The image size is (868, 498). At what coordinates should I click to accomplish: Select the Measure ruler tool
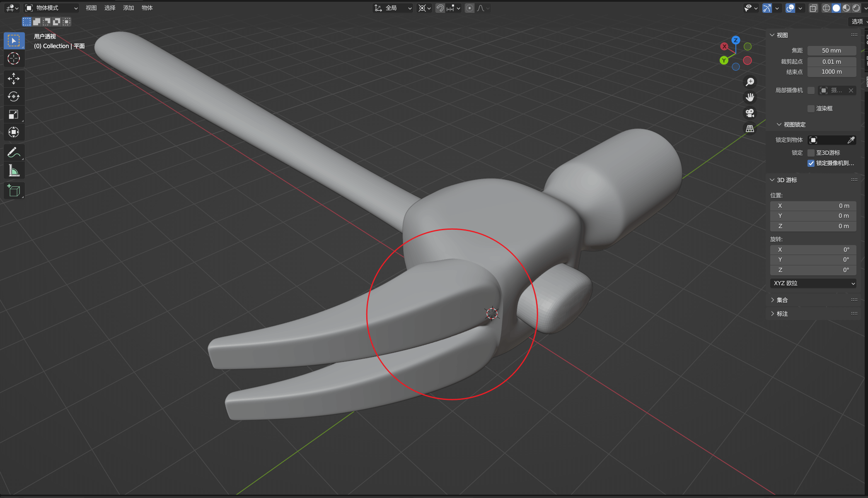click(x=14, y=171)
